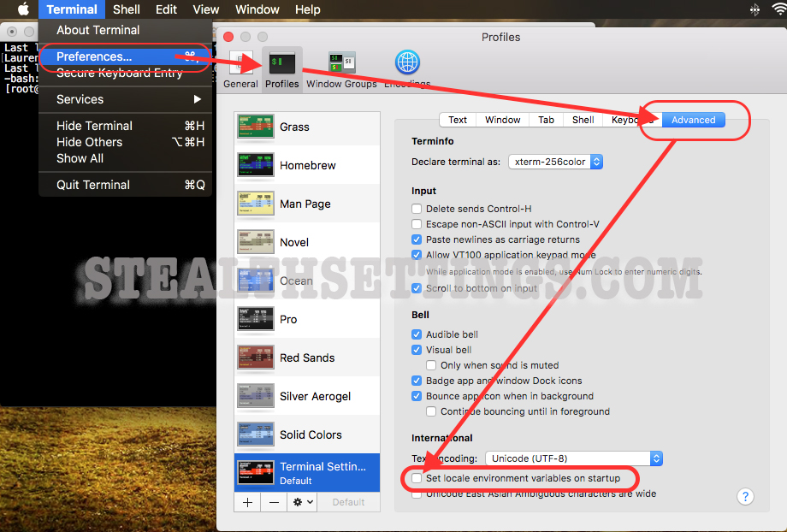
Task: Check Delete sends Control-H
Action: tap(417, 209)
